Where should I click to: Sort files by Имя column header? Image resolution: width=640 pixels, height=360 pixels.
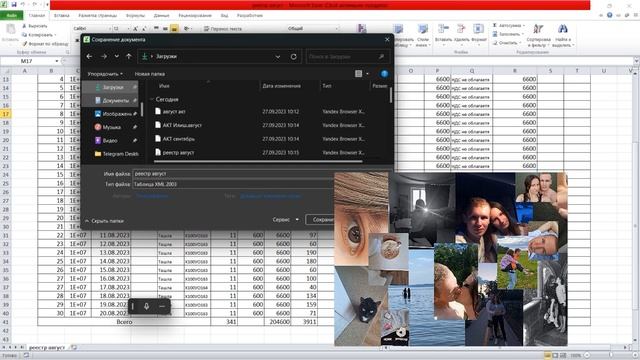[x=164, y=86]
